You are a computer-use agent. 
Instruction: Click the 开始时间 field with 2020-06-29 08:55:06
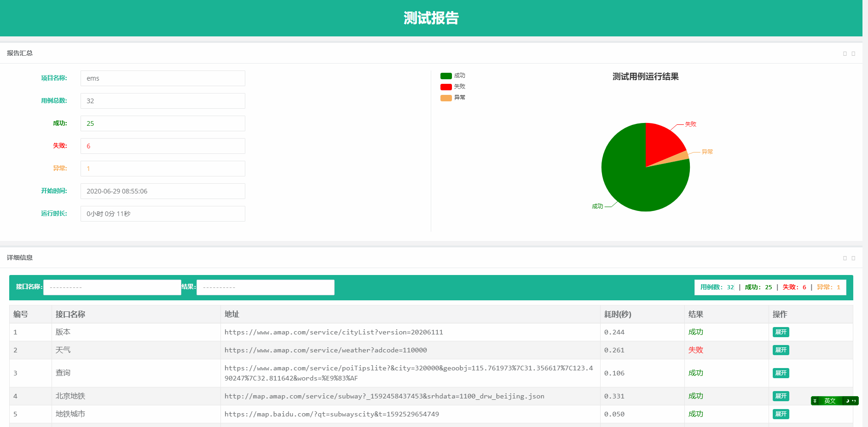pos(163,191)
